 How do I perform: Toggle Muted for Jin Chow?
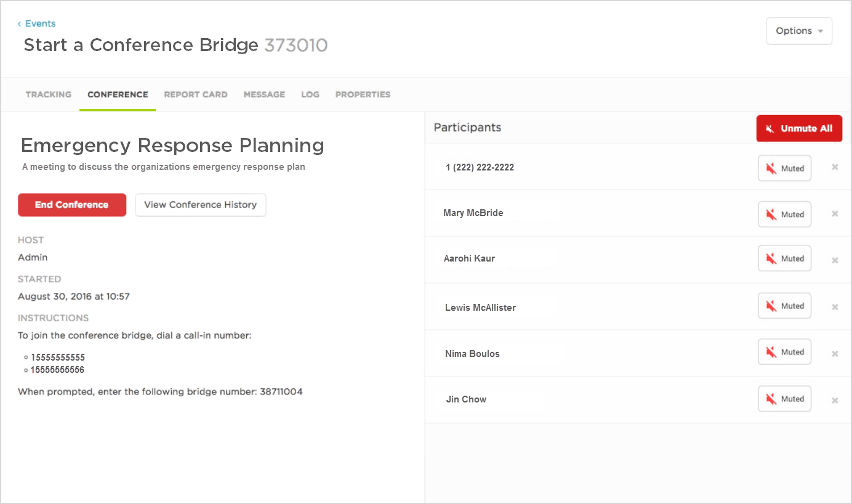pos(784,399)
